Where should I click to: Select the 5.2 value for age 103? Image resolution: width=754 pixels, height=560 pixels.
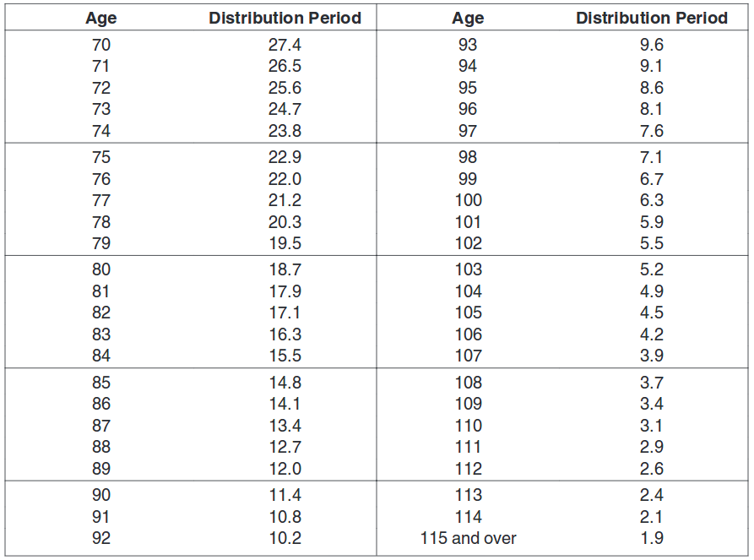[652, 269]
